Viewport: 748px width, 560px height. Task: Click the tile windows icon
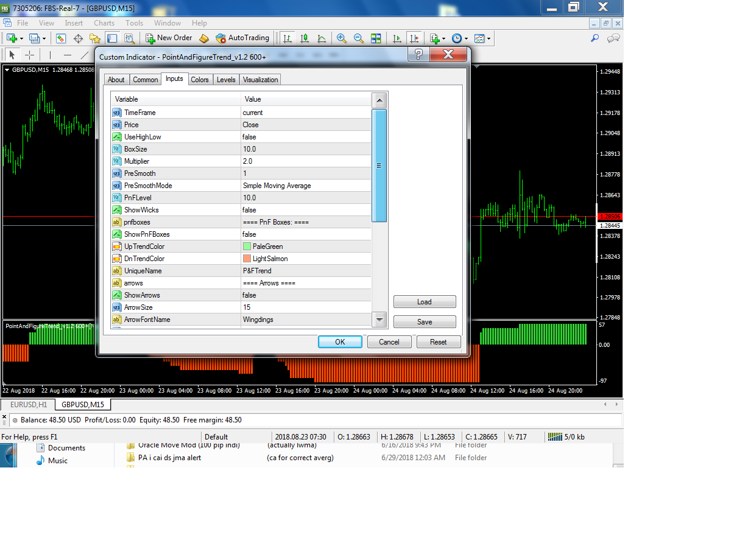tap(376, 38)
